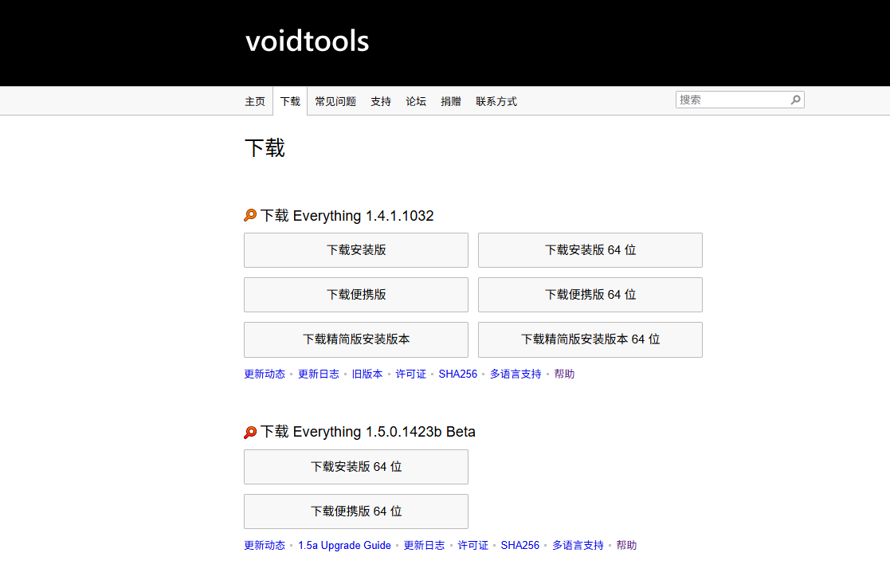Select the 下载 navigation tab
This screenshot has width=890, height=588.
click(290, 102)
